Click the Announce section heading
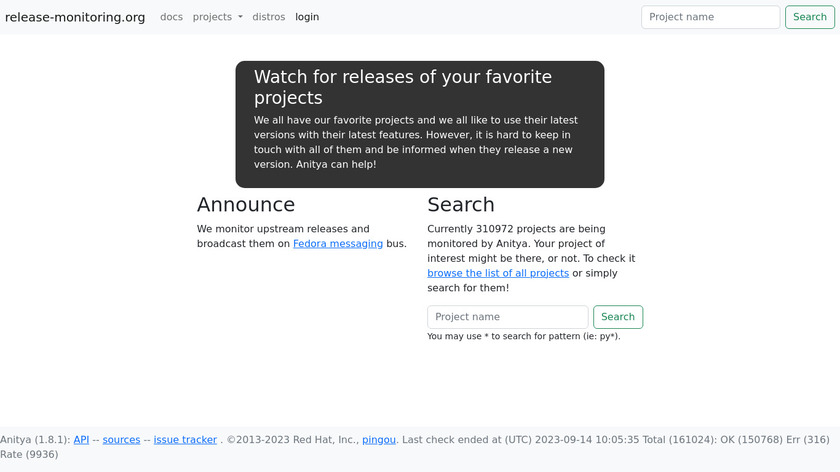Image resolution: width=840 pixels, height=472 pixels. click(246, 205)
